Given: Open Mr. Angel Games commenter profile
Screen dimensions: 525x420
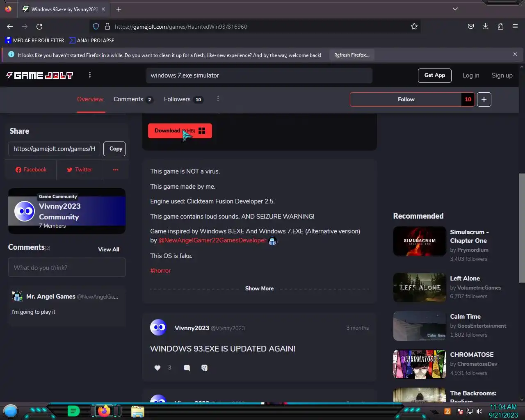Looking at the screenshot, I should (x=51, y=296).
